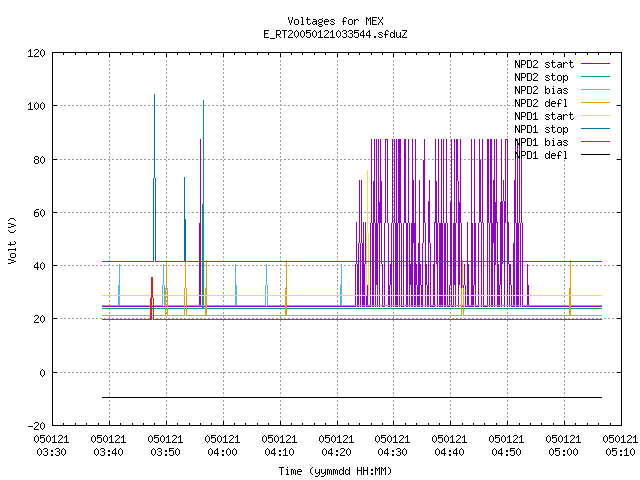The image size is (640, 480).
Task: Click the y-axis tick label 40
Action: click(x=39, y=266)
